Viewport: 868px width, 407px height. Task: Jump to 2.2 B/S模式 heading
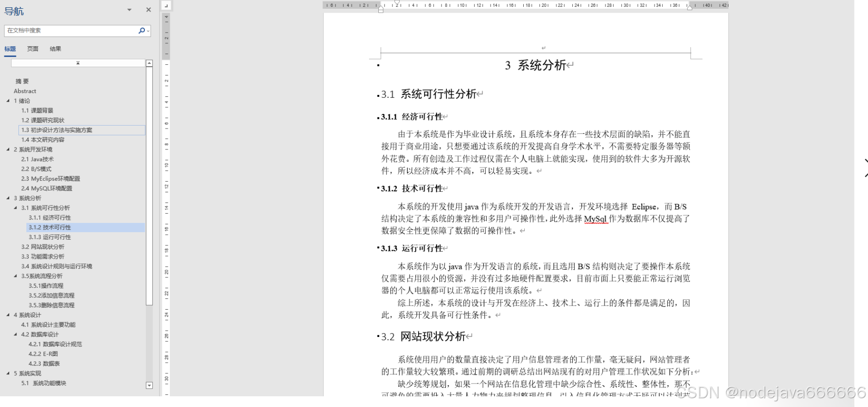coord(36,169)
